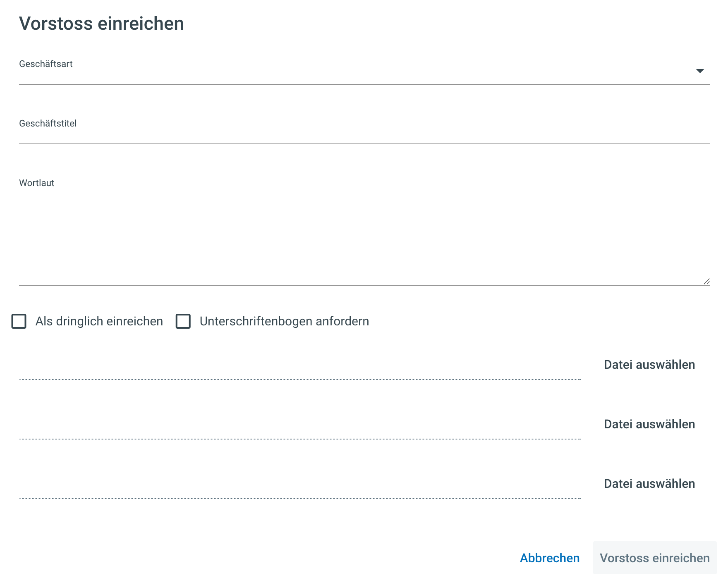Image resolution: width=728 pixels, height=578 pixels.
Task: Click the first dashed file name field
Action: click(x=300, y=369)
